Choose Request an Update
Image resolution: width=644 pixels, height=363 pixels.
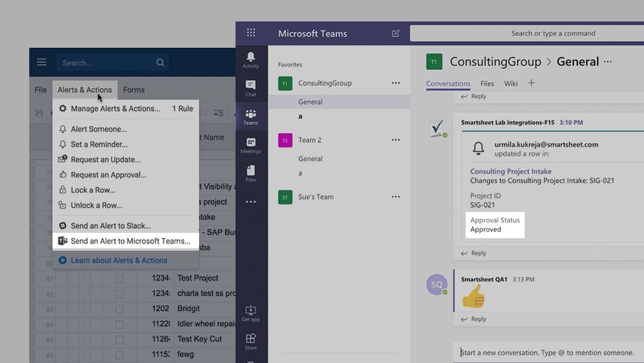pos(126,159)
